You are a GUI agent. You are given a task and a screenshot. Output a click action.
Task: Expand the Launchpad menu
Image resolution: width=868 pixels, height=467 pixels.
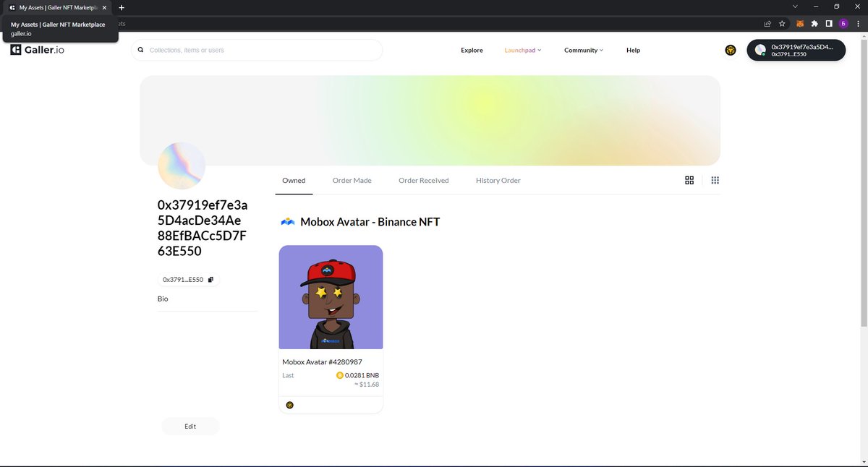tap(523, 50)
